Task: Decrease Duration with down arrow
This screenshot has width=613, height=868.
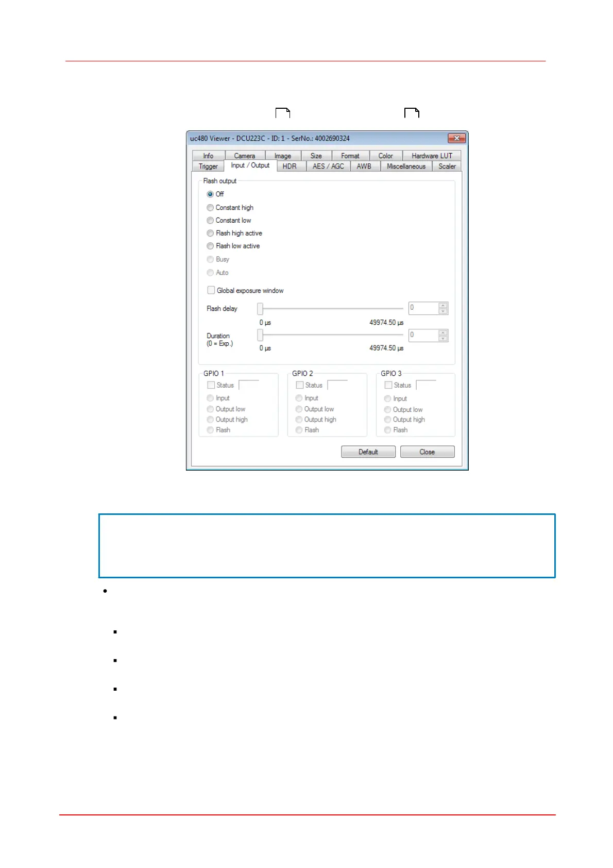Action: coord(443,339)
